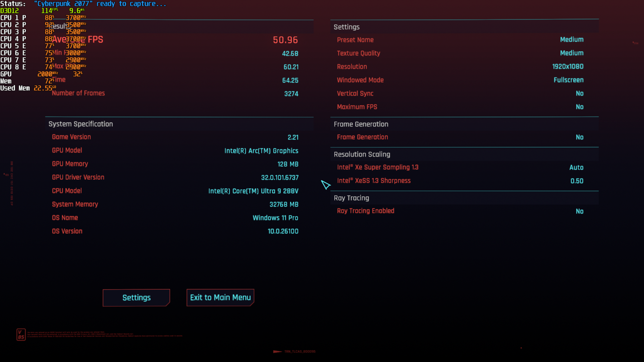Click the time value 64.25
The height and width of the screenshot is (362, 644).
click(x=290, y=80)
